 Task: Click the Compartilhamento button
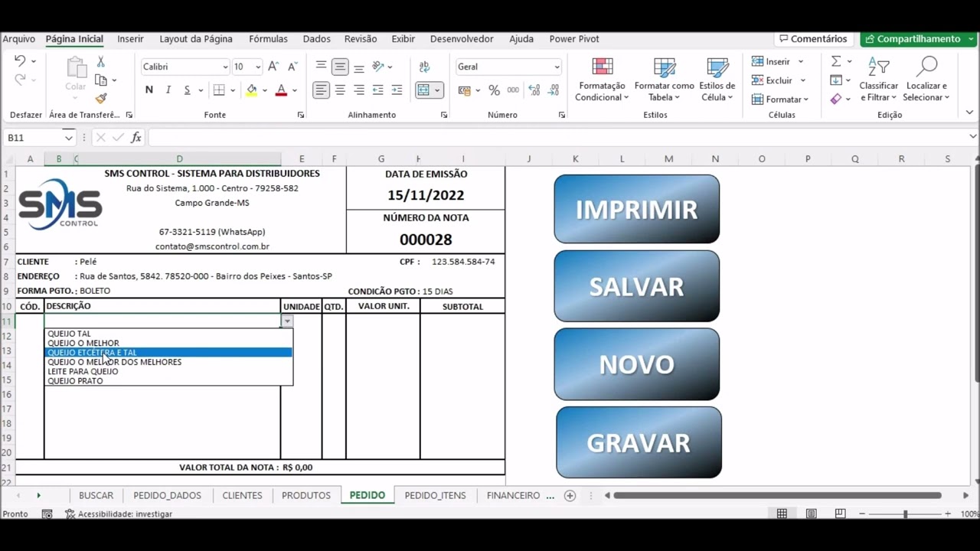[x=917, y=39]
